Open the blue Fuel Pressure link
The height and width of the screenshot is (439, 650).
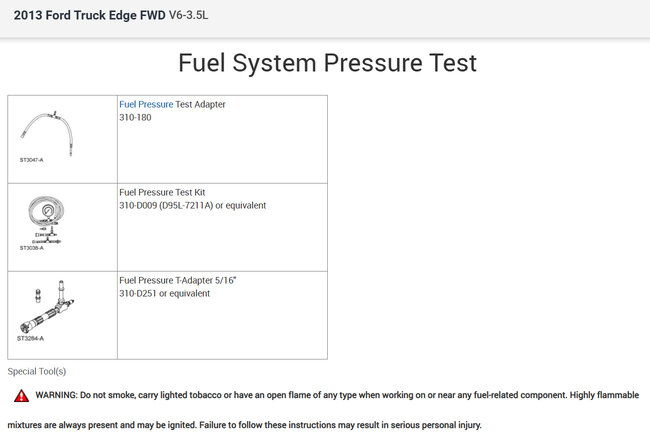coord(145,104)
